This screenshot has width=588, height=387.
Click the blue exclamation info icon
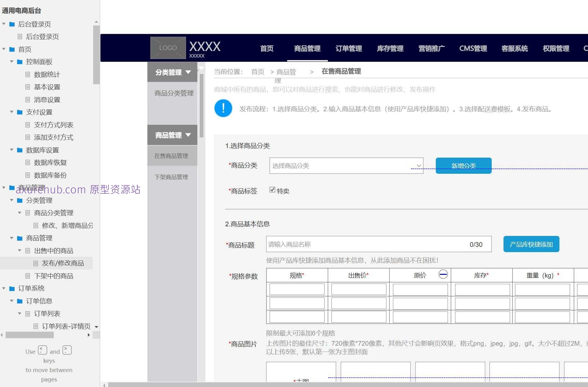(x=223, y=108)
